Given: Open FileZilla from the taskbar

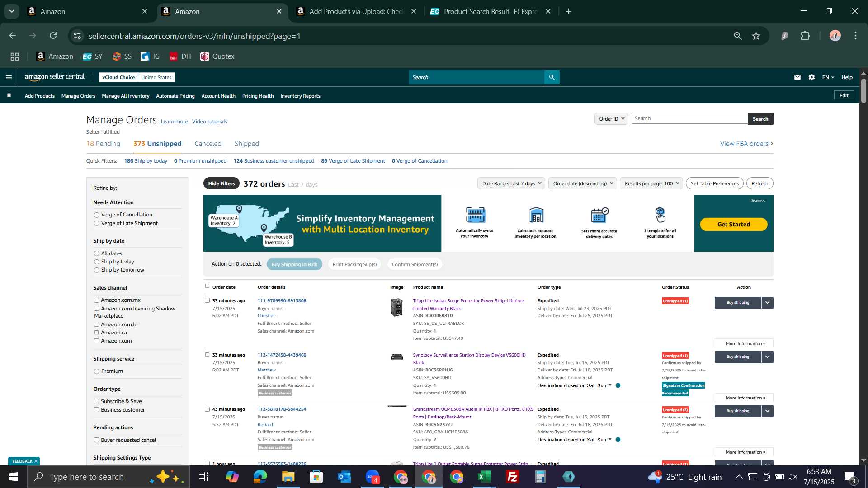Looking at the screenshot, I should point(513,477).
